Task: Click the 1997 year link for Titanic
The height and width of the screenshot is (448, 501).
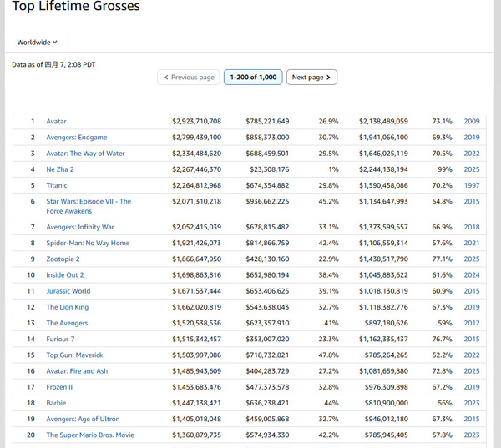Action: (472, 185)
